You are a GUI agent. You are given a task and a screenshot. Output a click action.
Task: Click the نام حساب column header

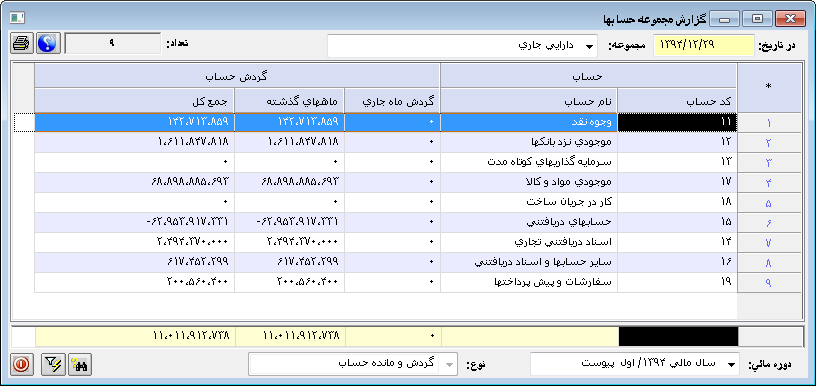pyautogui.click(x=529, y=100)
